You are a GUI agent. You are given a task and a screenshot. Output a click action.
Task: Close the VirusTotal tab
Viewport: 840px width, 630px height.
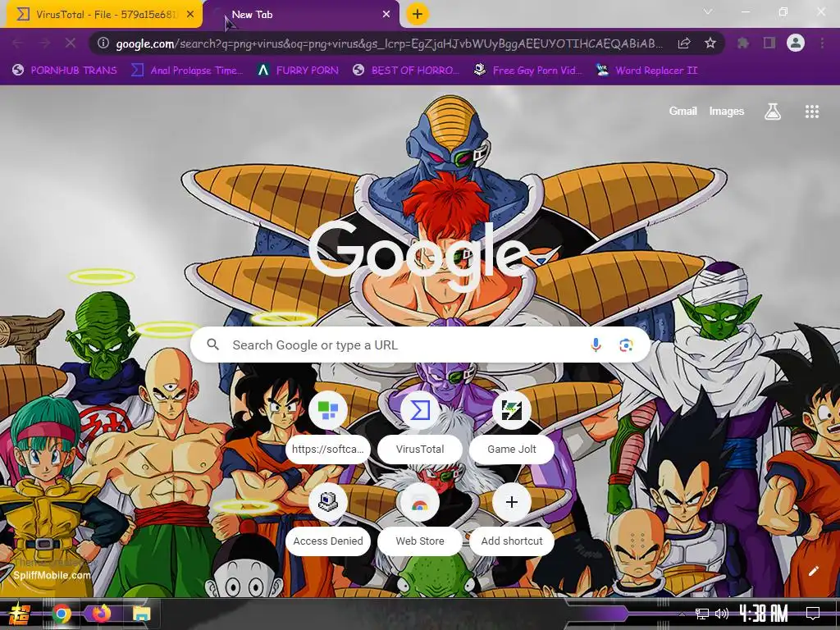tap(190, 15)
